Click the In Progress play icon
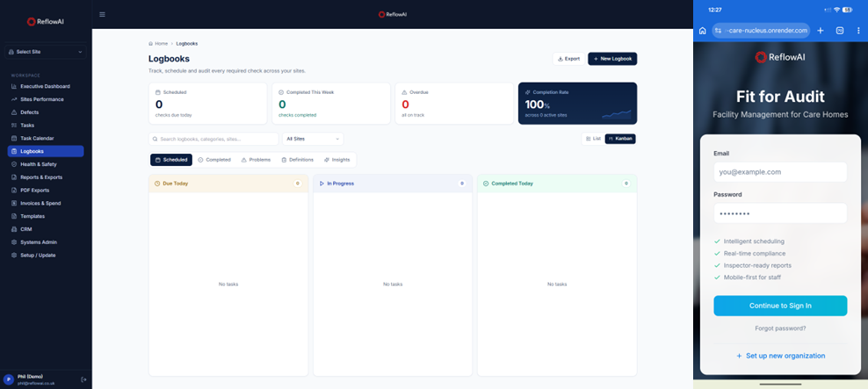Screen dimensions: 868x389 coord(322,184)
